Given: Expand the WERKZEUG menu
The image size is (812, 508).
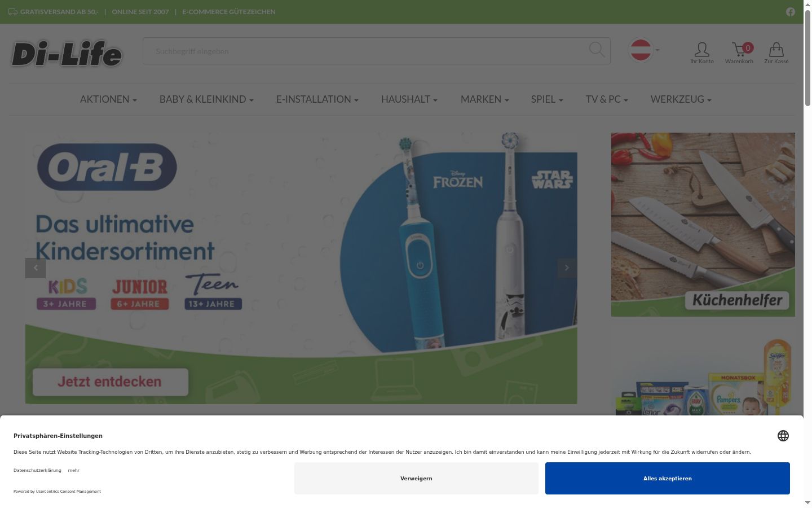Looking at the screenshot, I should click(x=681, y=99).
